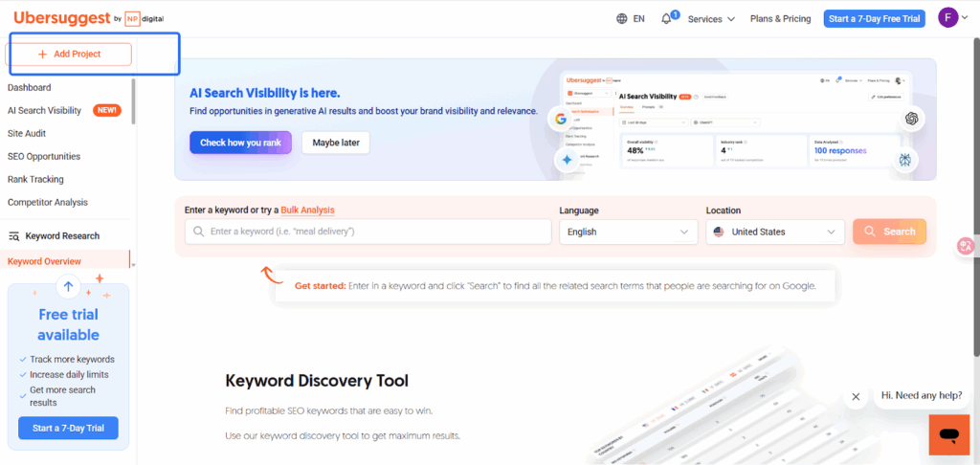Viewport: 980px width, 465px height.
Task: Open the notifications bell
Action: pyautogui.click(x=667, y=18)
